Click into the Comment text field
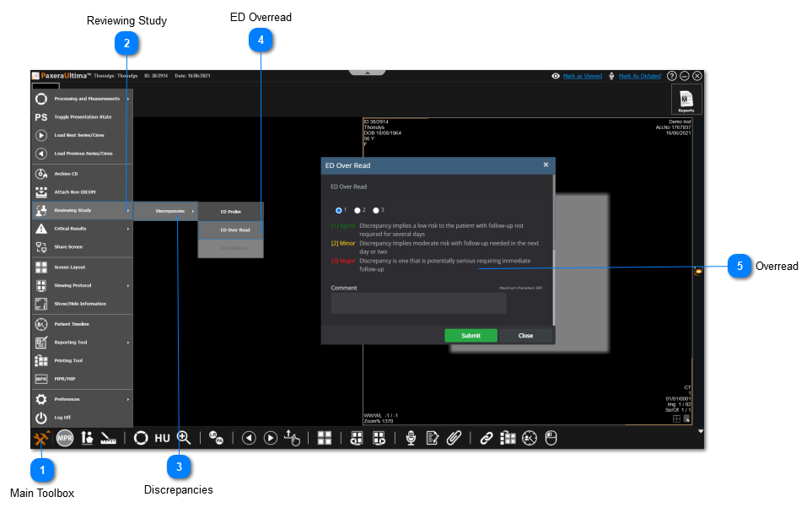This screenshot has height=513, width=812. pos(418,304)
